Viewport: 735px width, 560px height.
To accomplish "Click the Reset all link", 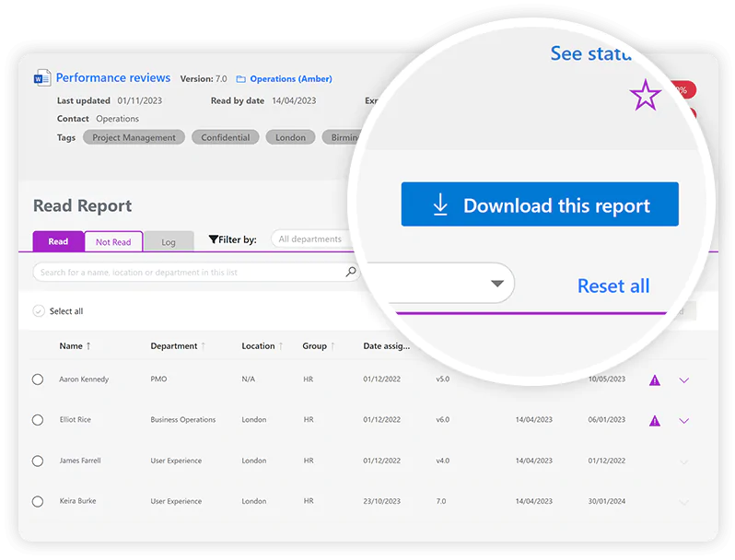I will click(613, 286).
